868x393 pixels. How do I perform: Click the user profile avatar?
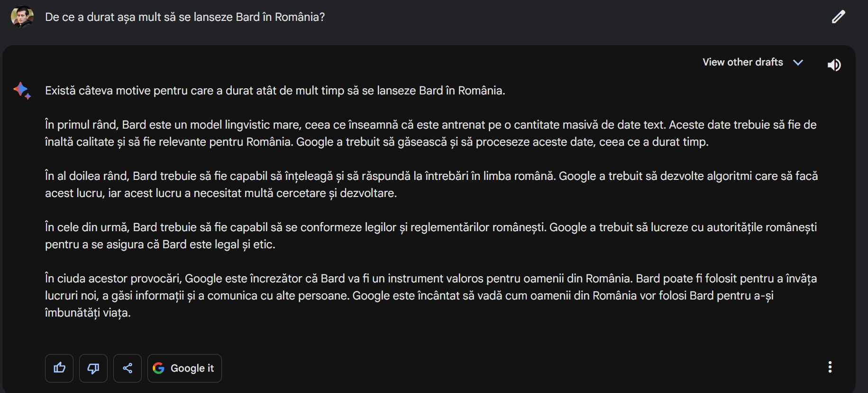coord(22,17)
